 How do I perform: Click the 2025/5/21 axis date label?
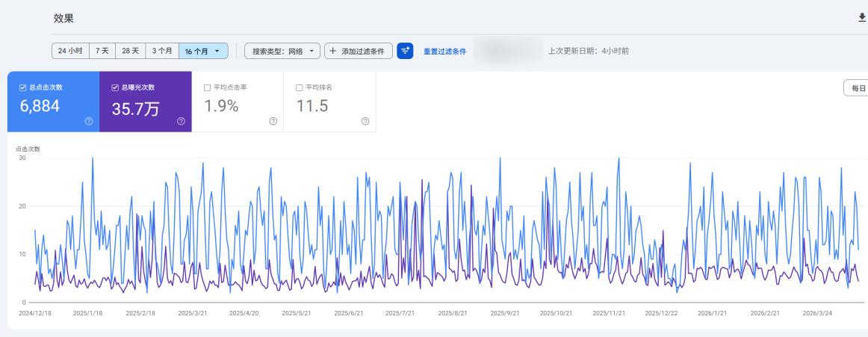click(296, 312)
